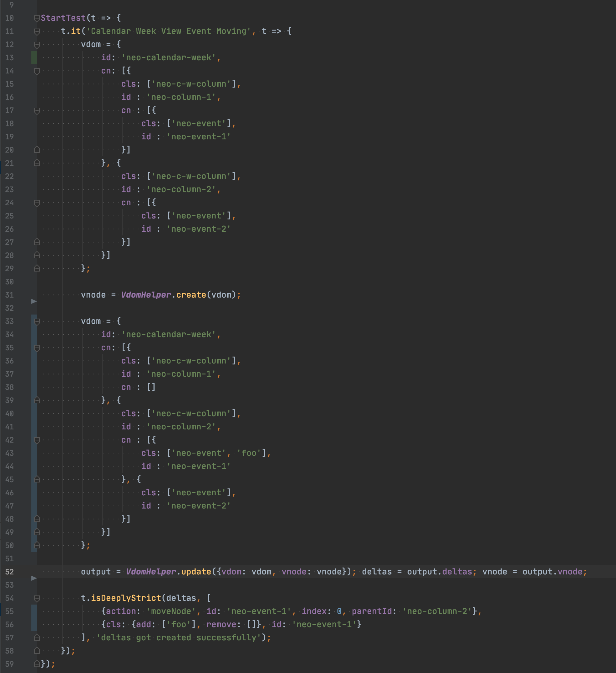616x673 pixels.
Task: Click fold end marker on line 48
Action: (x=37, y=519)
